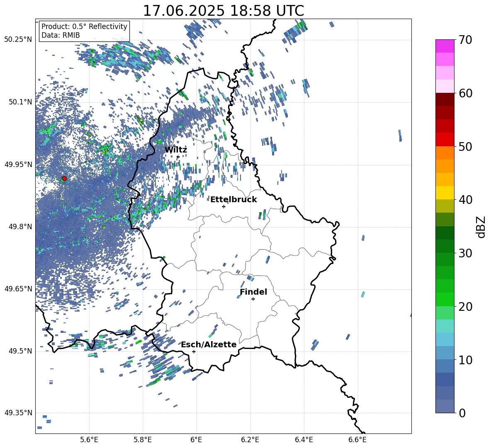Click the longitude label "6°E"
This screenshot has width=491, height=448.
[x=196, y=440]
